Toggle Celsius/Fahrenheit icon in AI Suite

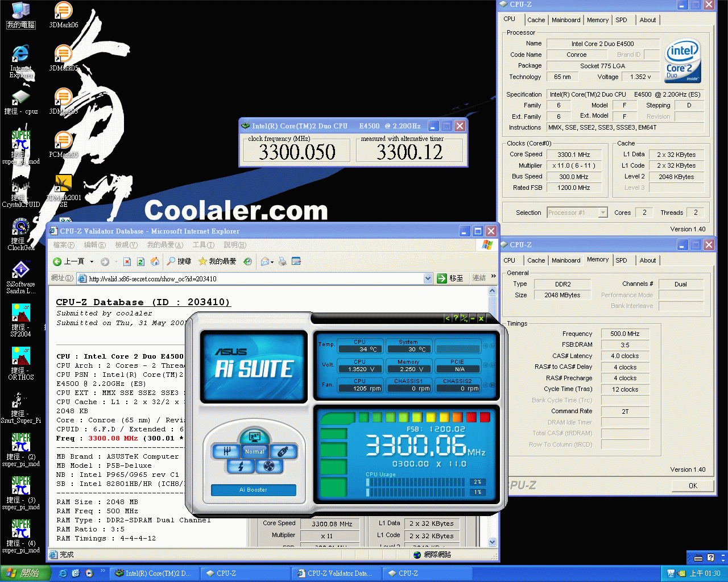[464, 318]
